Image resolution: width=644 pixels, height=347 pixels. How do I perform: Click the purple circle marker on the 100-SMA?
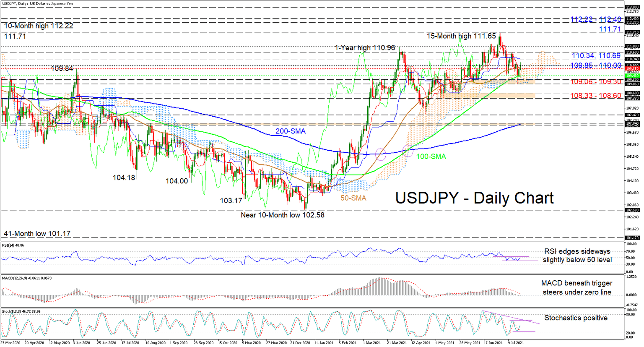point(408,151)
